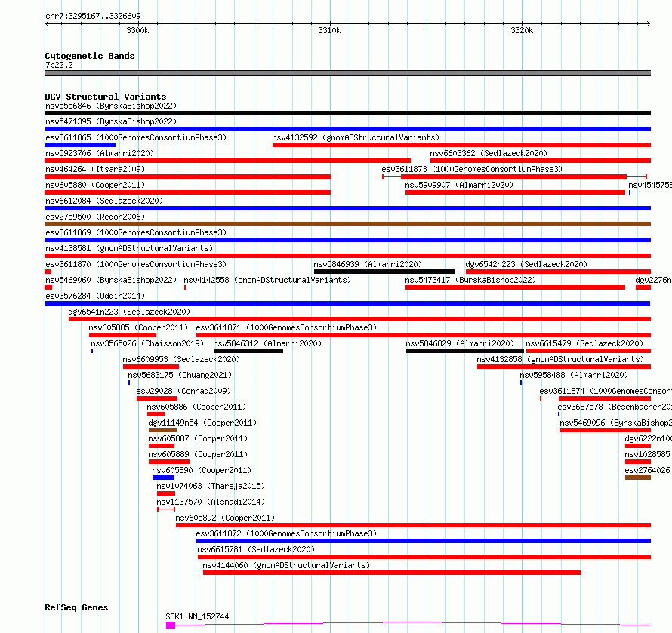Select nsv464264 (Itsara2009) label

(x=95, y=169)
